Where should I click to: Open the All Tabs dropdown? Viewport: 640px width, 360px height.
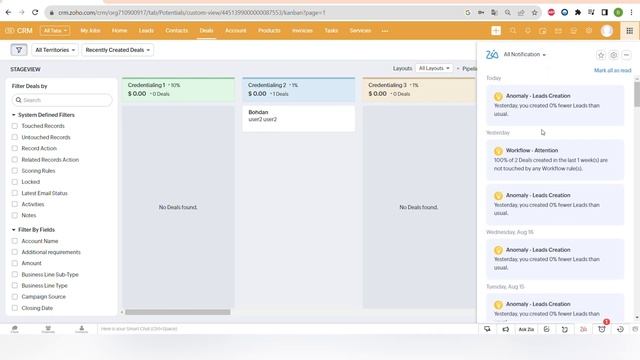[x=55, y=31]
